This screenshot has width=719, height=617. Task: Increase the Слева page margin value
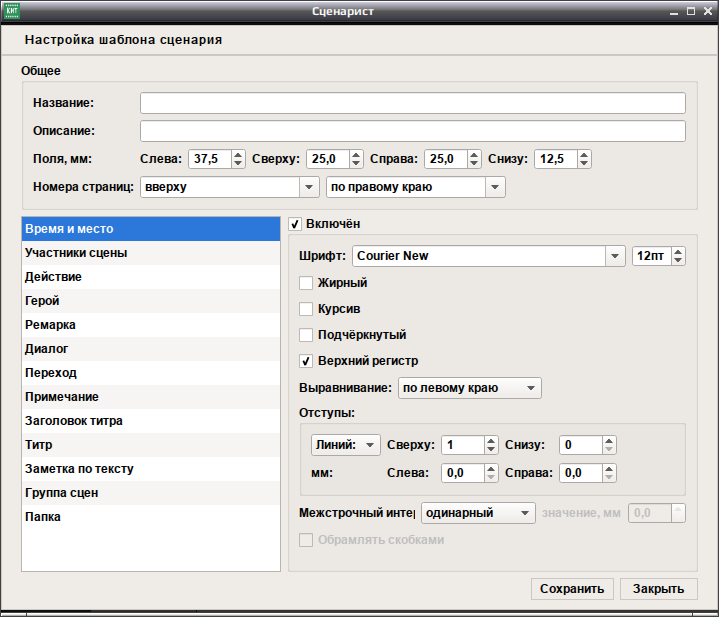point(238,155)
